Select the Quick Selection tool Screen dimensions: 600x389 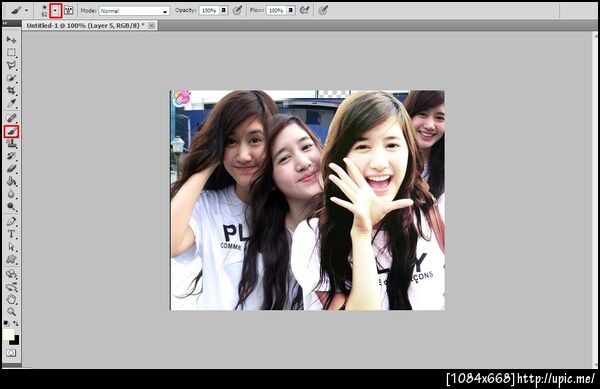[11, 78]
